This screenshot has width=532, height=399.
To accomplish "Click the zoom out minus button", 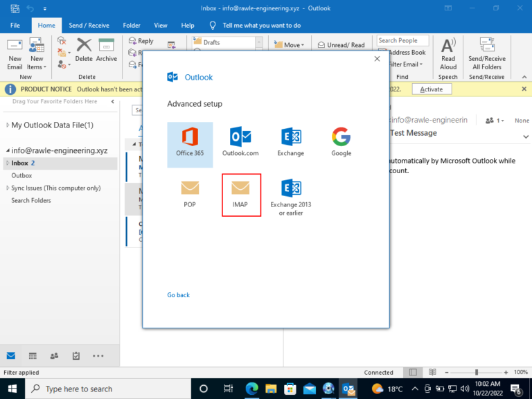I will coord(447,372).
